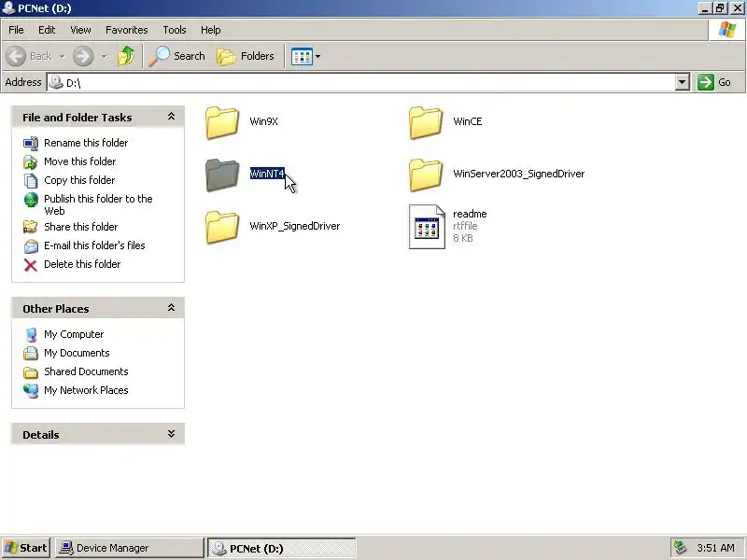This screenshot has height=560, width=747.
Task: Select the WinNT4 folder icon
Action: pos(222,175)
